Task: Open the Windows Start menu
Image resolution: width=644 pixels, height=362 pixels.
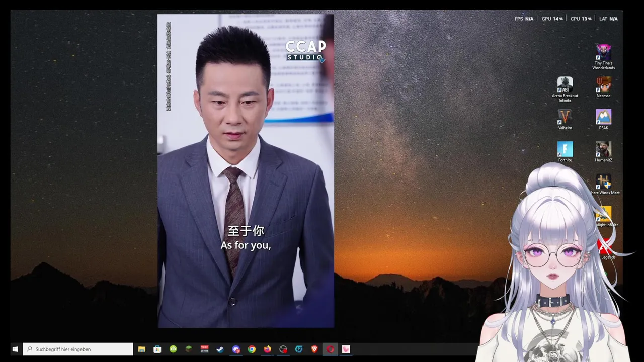Action: coord(15,349)
